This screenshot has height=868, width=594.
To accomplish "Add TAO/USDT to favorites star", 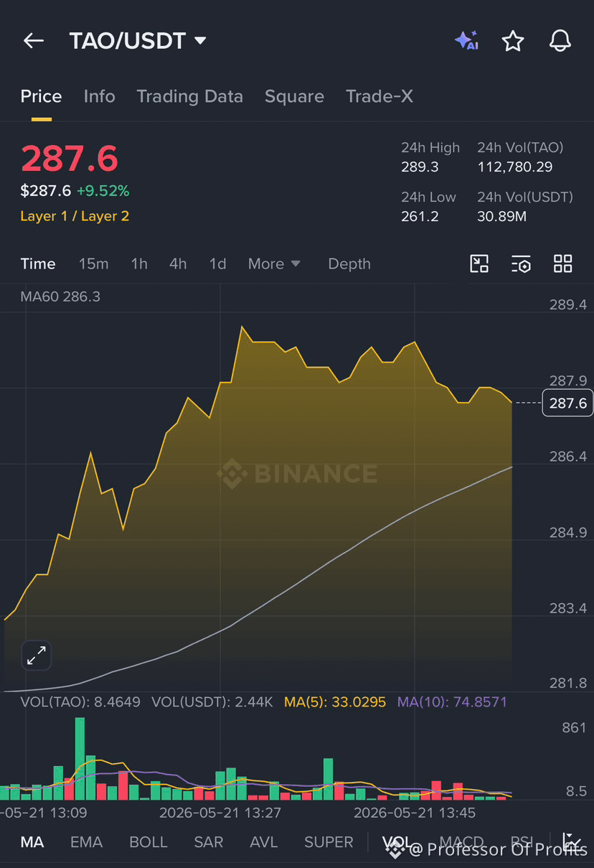I will pos(513,41).
